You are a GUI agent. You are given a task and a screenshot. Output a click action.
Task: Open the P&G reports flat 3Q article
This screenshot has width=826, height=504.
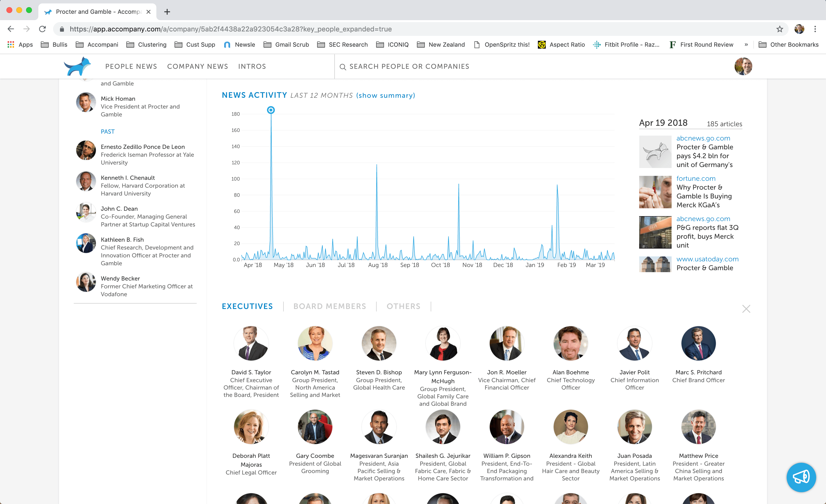tap(707, 237)
